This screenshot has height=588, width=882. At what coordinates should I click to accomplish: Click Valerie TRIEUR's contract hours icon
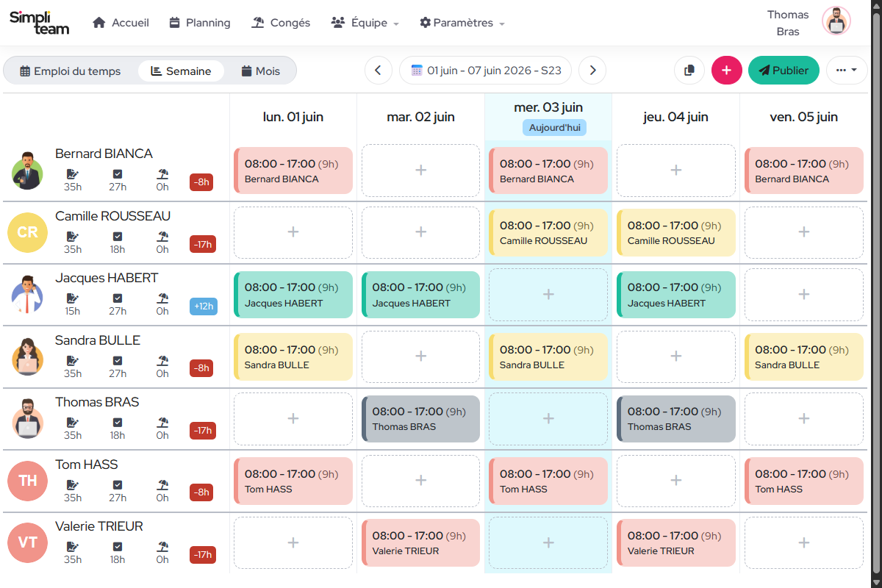pyautogui.click(x=72, y=547)
